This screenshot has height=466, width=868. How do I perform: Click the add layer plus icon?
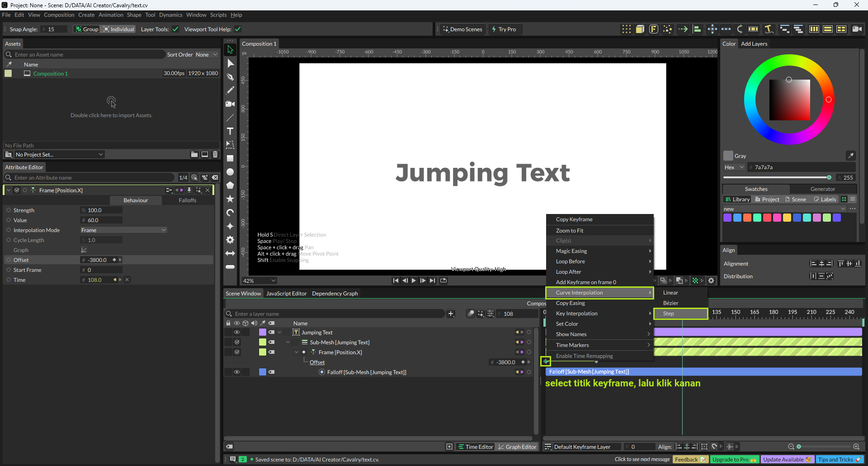point(451,314)
